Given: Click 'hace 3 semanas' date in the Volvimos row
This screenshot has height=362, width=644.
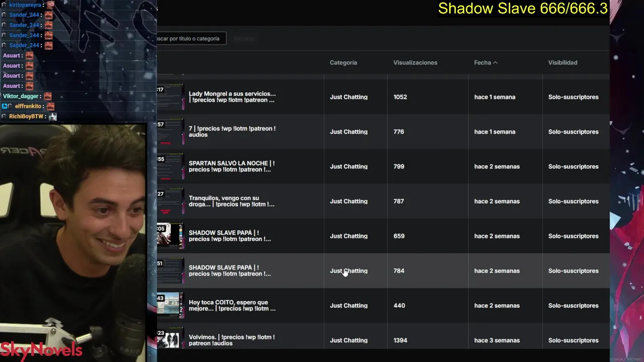Looking at the screenshot, I should coord(497,340).
